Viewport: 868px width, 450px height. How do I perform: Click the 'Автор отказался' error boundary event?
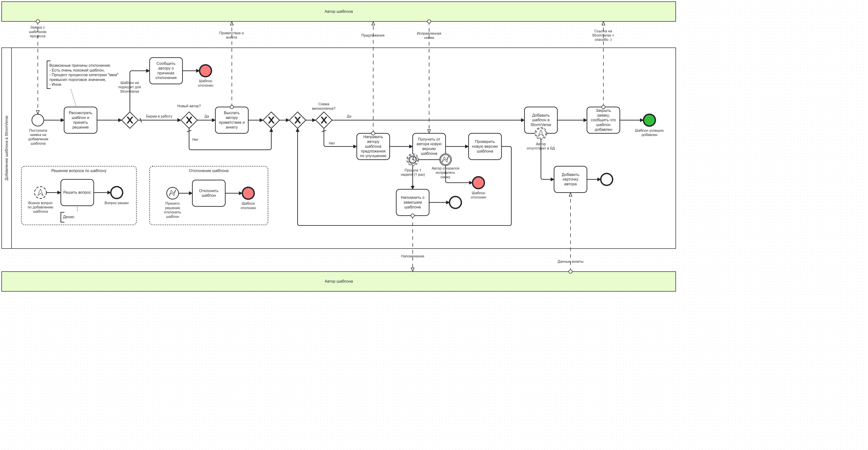[445, 159]
